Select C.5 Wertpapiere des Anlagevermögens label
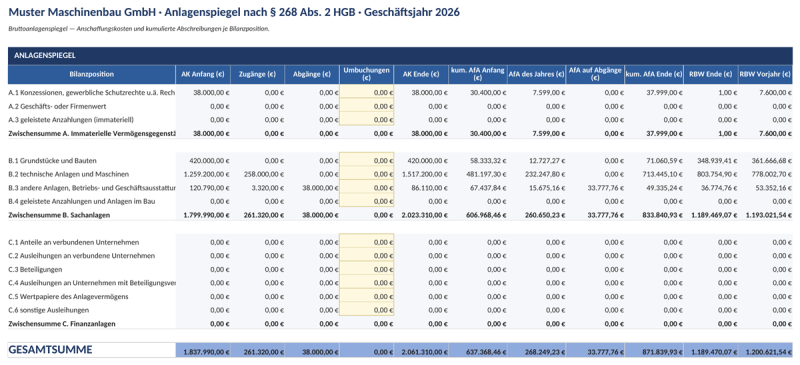The image size is (800, 365). click(68, 296)
